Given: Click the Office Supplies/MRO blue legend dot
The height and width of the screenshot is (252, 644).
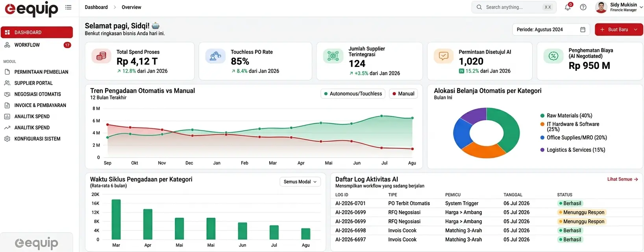Looking at the screenshot, I should pyautogui.click(x=542, y=138).
